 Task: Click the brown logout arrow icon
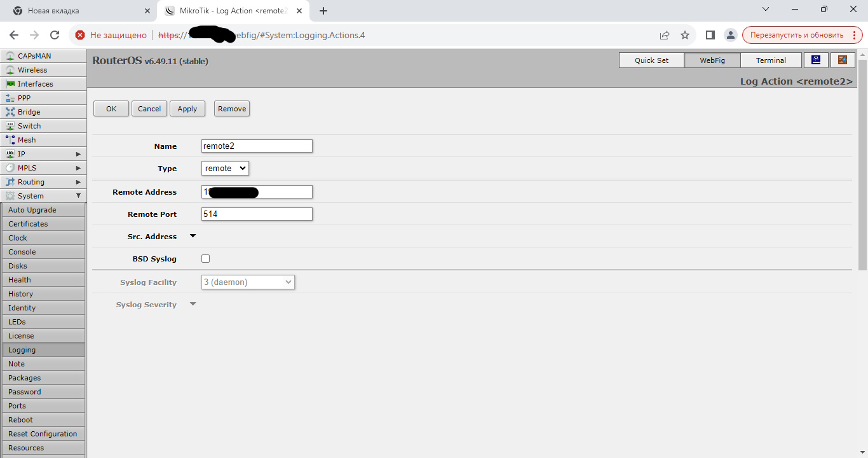click(843, 60)
